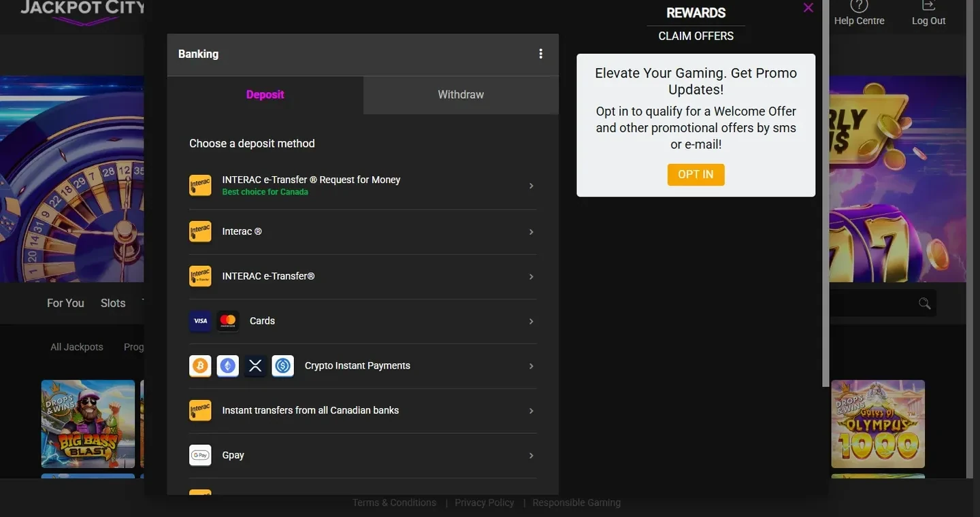Close the Rewards panel with the X

pos(808,8)
